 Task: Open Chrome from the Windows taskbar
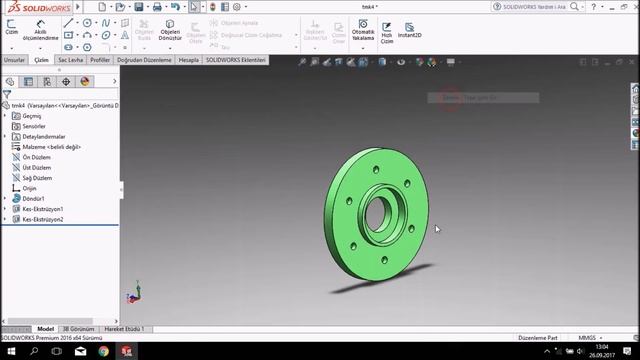click(x=104, y=351)
